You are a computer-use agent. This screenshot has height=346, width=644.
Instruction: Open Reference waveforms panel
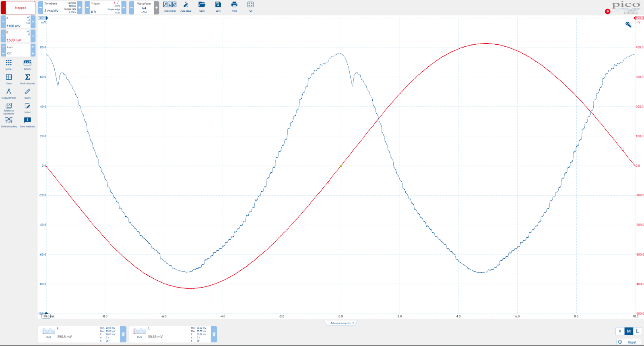tap(9, 108)
